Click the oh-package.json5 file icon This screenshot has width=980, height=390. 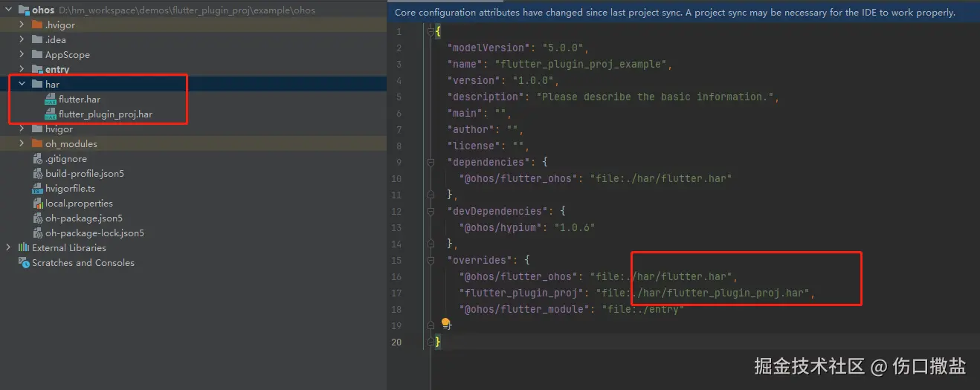[39, 218]
